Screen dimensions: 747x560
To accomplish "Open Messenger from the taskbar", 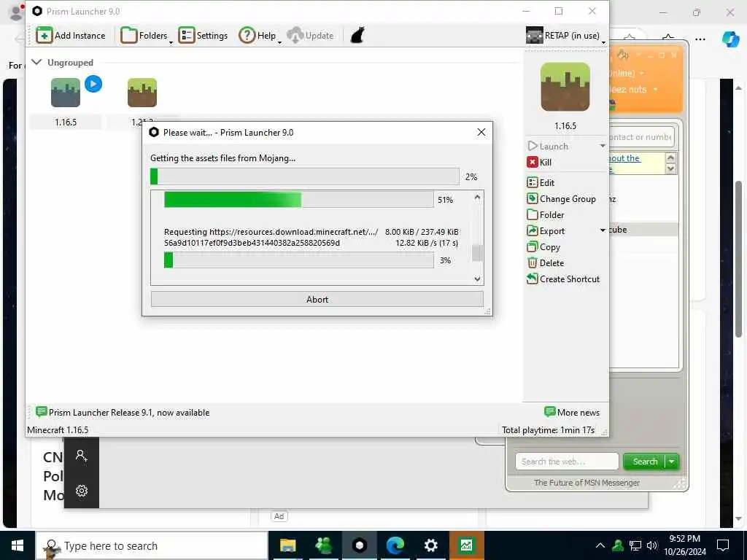I will (324, 545).
